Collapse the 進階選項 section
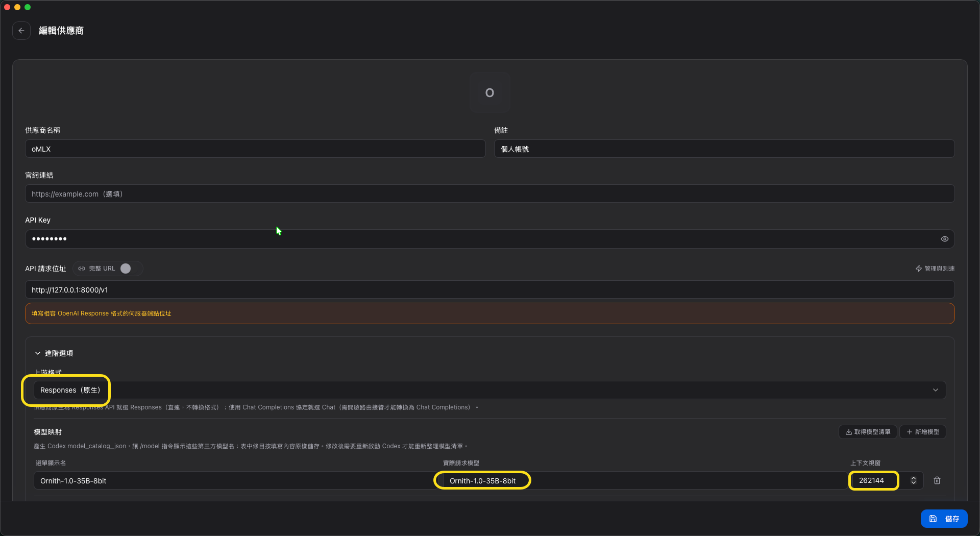The width and height of the screenshot is (980, 536). click(x=54, y=353)
